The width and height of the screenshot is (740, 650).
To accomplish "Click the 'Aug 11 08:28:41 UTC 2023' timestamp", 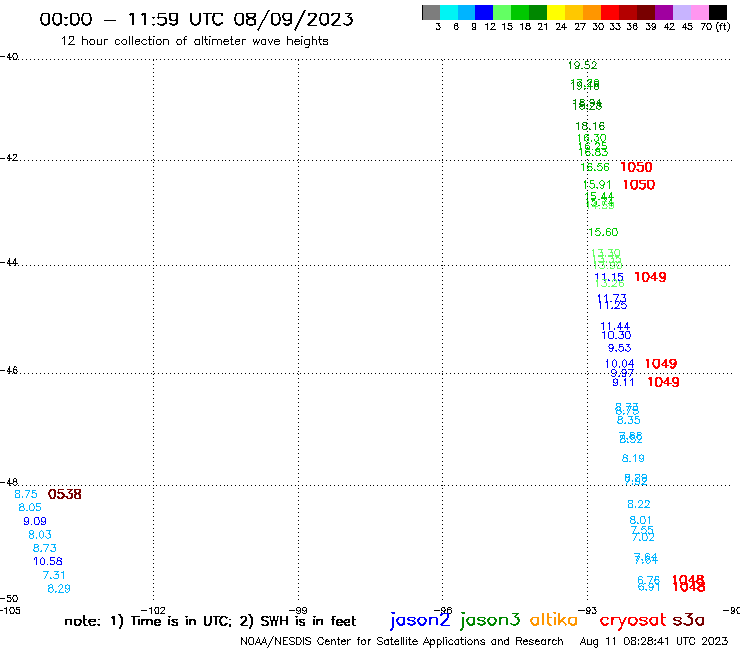I will (x=654, y=641).
